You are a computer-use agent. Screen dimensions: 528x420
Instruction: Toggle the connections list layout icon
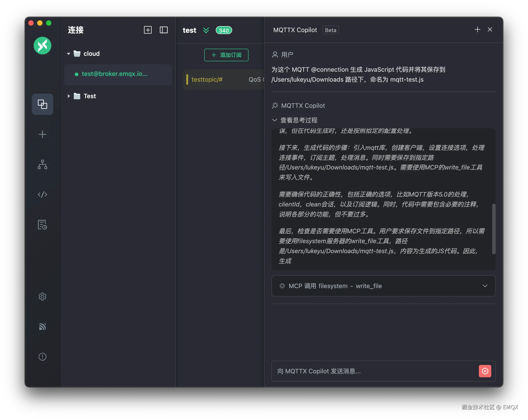tap(164, 30)
